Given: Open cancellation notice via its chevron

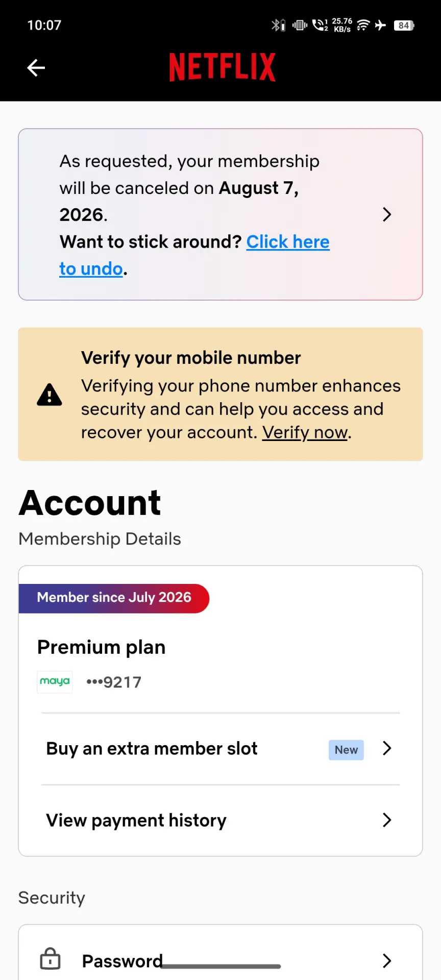Looking at the screenshot, I should click(387, 214).
